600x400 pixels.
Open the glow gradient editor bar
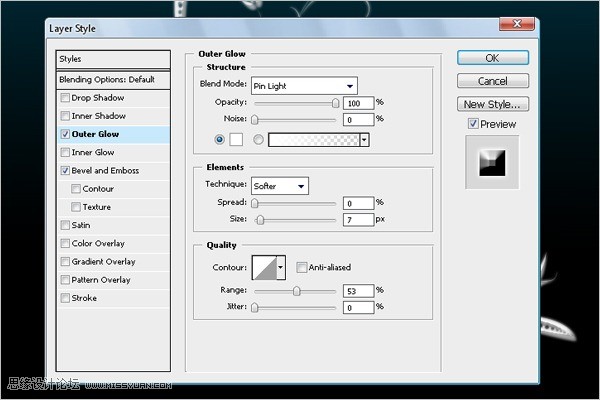[314, 140]
